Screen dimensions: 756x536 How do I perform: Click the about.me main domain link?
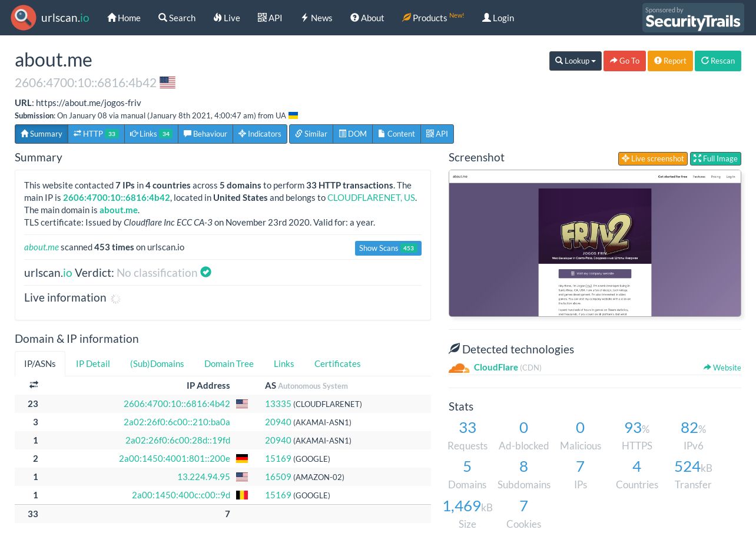[118, 210]
